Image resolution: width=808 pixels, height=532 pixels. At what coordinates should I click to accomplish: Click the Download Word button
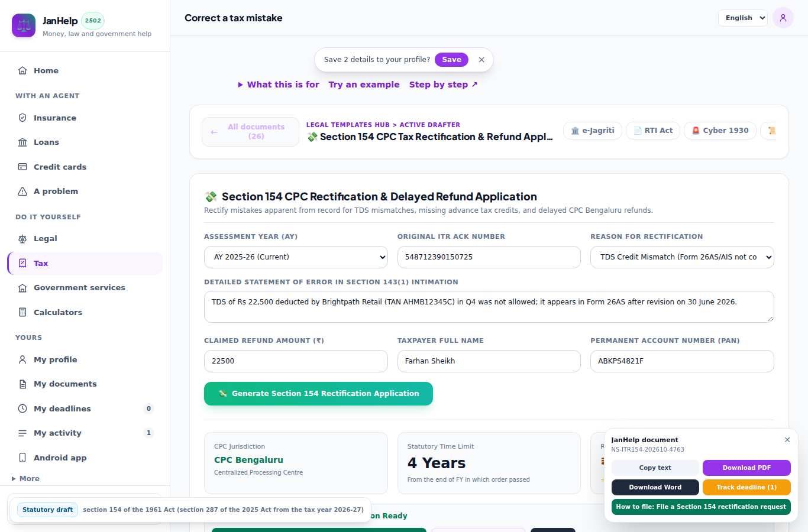pyautogui.click(x=655, y=487)
